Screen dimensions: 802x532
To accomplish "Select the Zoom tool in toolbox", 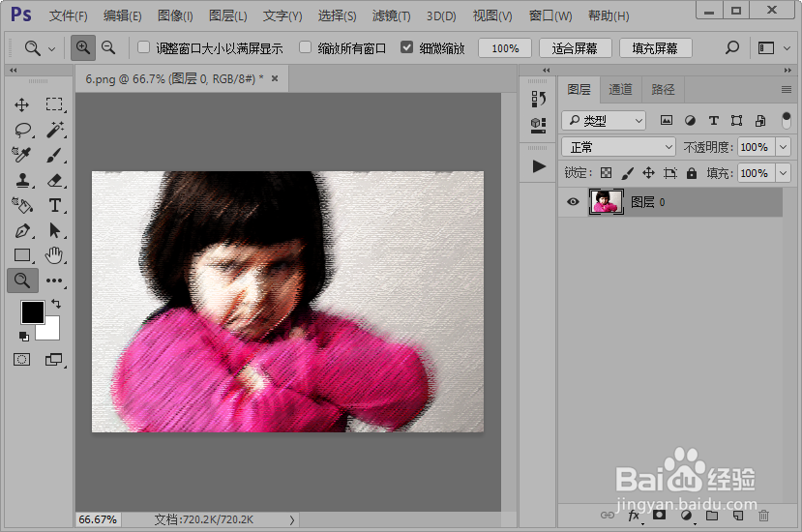I will pos(22,281).
